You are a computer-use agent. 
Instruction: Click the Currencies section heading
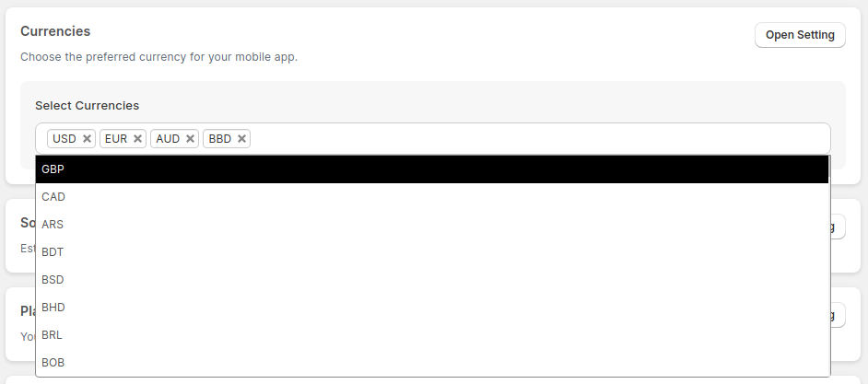pos(55,31)
